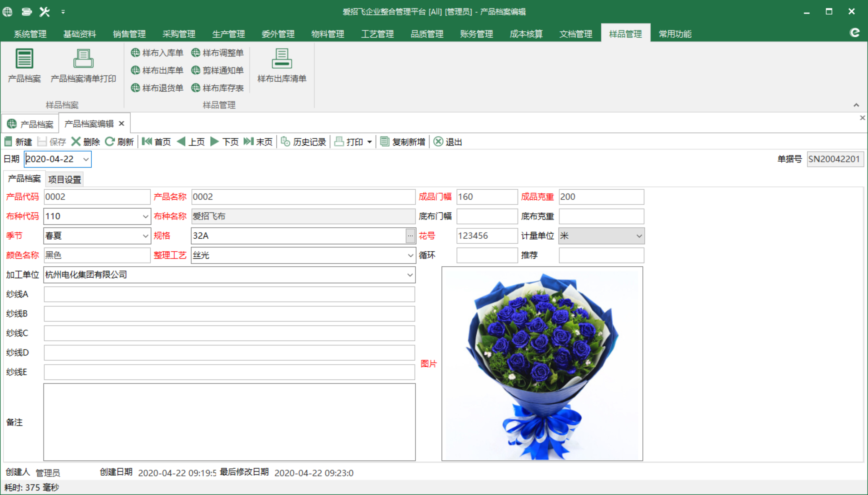The height and width of the screenshot is (495, 868).
Task: Open 样布退货单
Action: [x=157, y=88]
